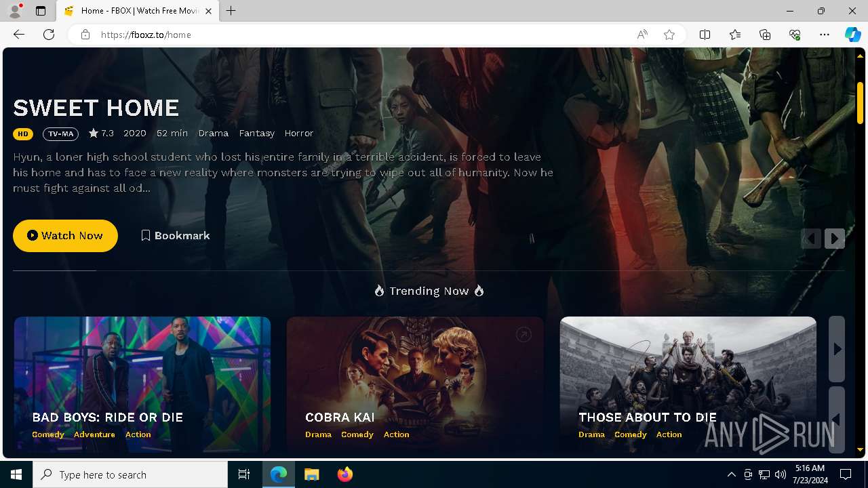Open Copilot sidebar

pyautogui.click(x=852, y=35)
